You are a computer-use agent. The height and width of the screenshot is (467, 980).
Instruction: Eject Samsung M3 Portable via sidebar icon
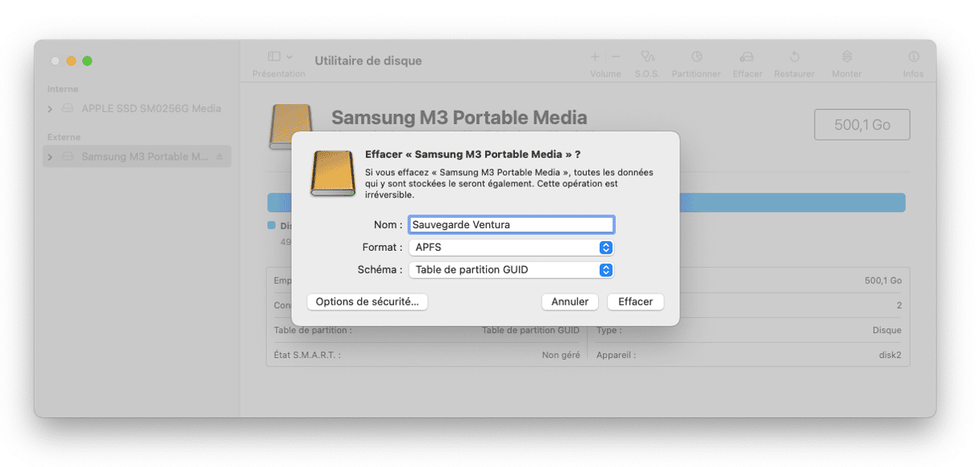click(220, 156)
